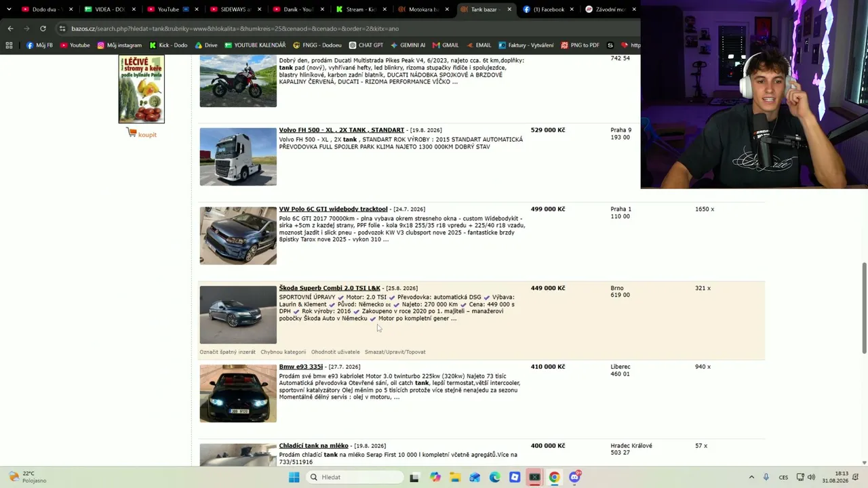Click the taskbar Hledat search box
The height and width of the screenshot is (488, 868).
coord(353,477)
